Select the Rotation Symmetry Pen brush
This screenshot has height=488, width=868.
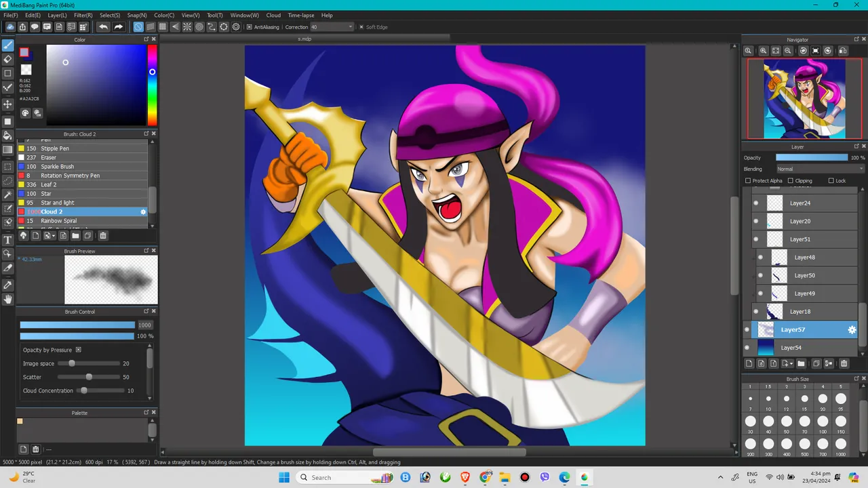pyautogui.click(x=83, y=176)
